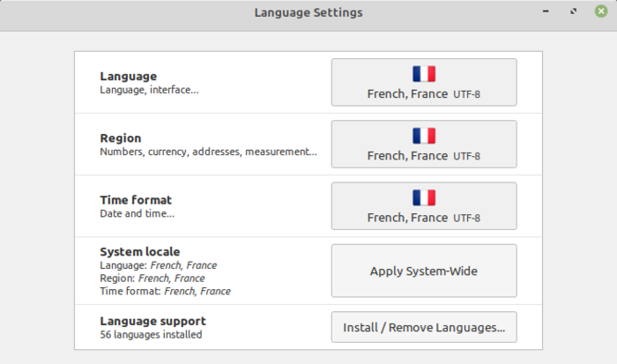Click the French flag in the Region row

point(424,136)
